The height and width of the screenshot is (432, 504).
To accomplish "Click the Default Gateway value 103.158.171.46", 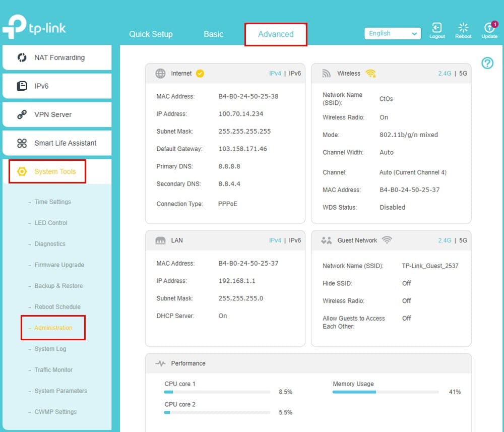I will pos(243,149).
